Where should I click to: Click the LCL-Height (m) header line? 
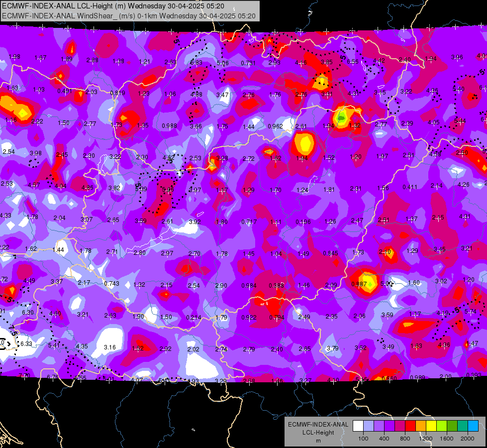pyautogui.click(x=113, y=6)
